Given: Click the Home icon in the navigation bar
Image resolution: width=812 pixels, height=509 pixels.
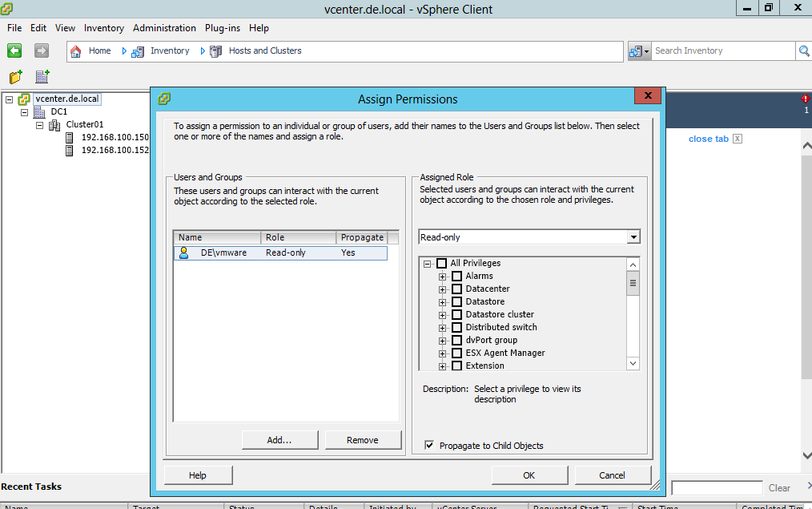Looking at the screenshot, I should [x=76, y=50].
